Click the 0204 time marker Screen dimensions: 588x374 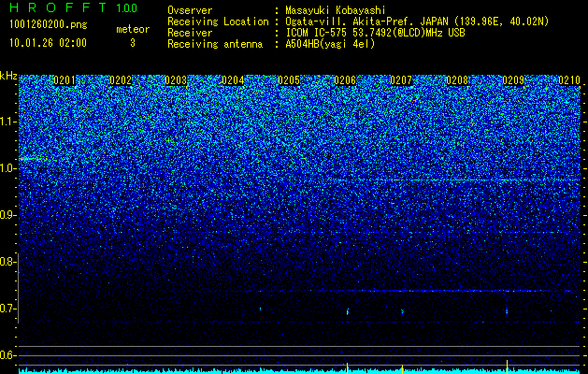(x=233, y=80)
